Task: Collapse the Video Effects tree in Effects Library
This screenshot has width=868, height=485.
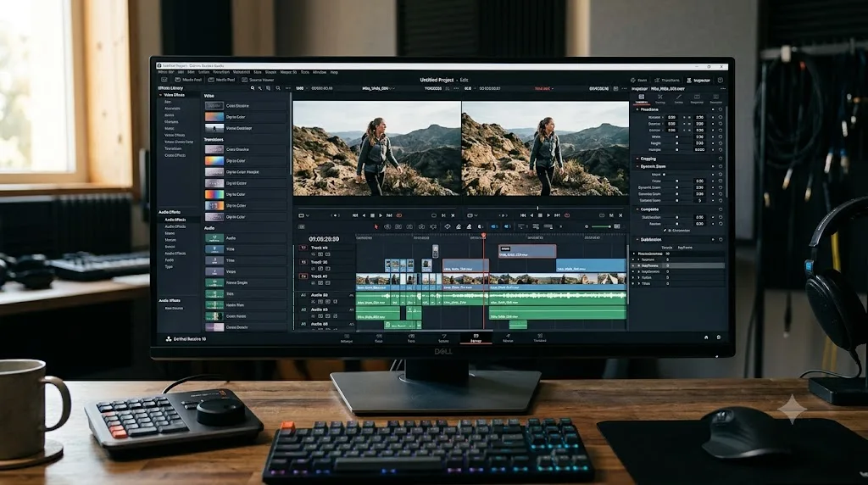Action: point(161,95)
